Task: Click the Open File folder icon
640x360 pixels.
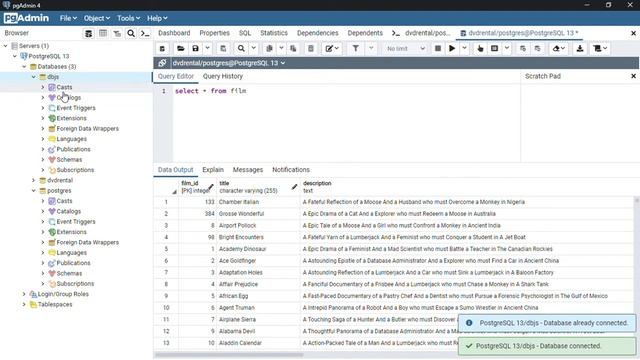Action: pos(180,49)
